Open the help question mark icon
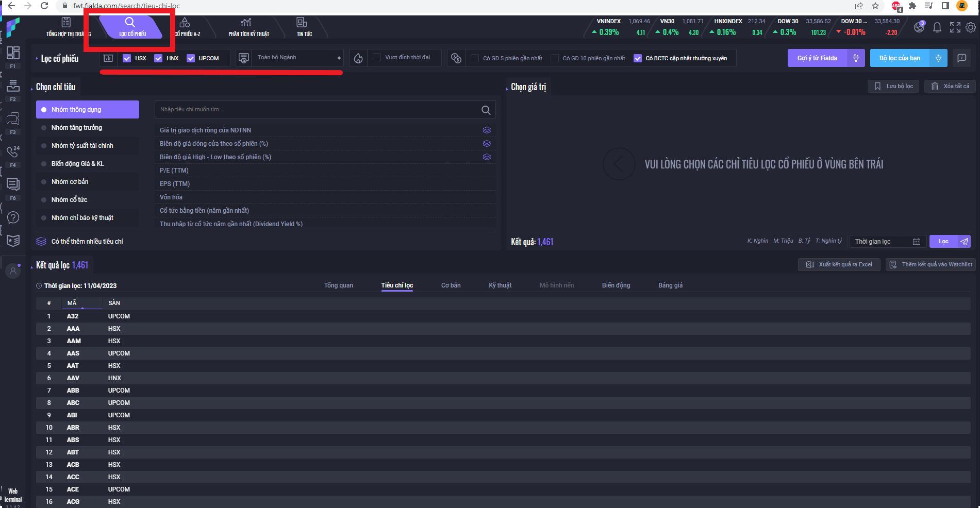The width and height of the screenshot is (980, 508). click(x=13, y=217)
